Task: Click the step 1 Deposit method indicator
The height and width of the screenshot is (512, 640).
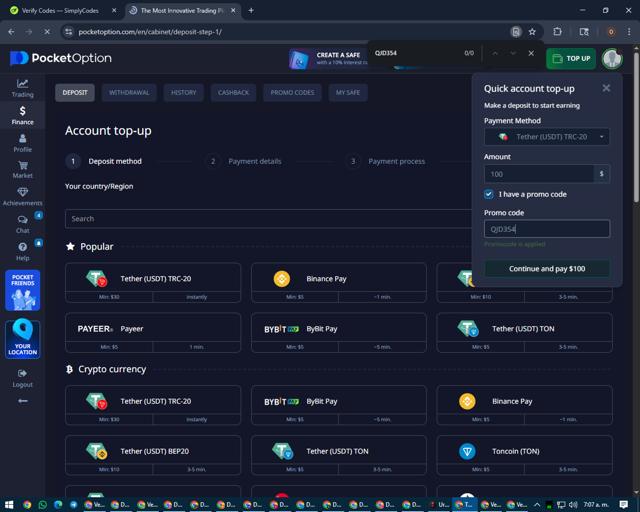Action: pos(104,161)
